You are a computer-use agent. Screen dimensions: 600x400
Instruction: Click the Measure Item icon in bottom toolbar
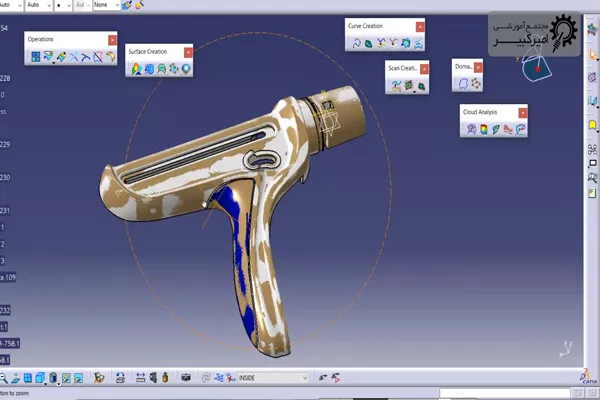coord(153,378)
